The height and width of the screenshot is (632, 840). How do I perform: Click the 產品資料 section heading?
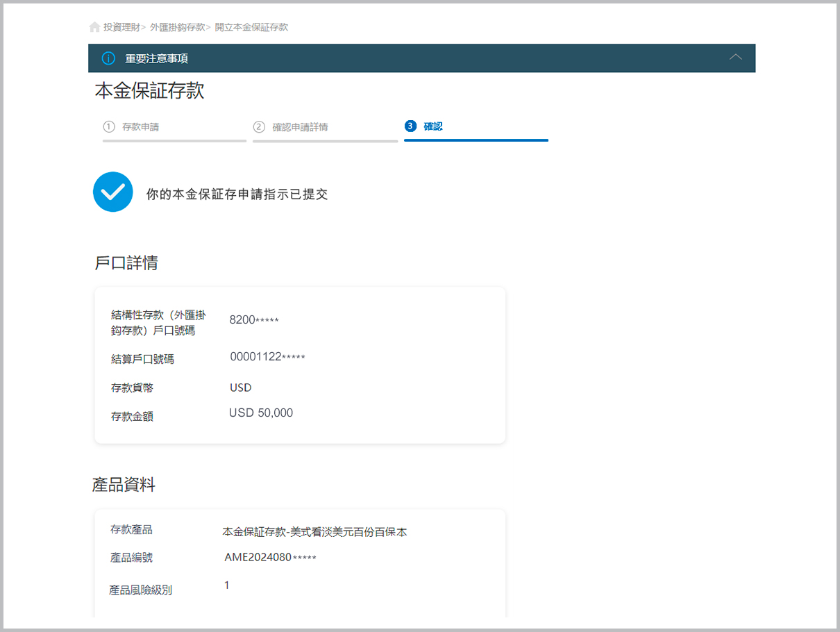tap(124, 485)
